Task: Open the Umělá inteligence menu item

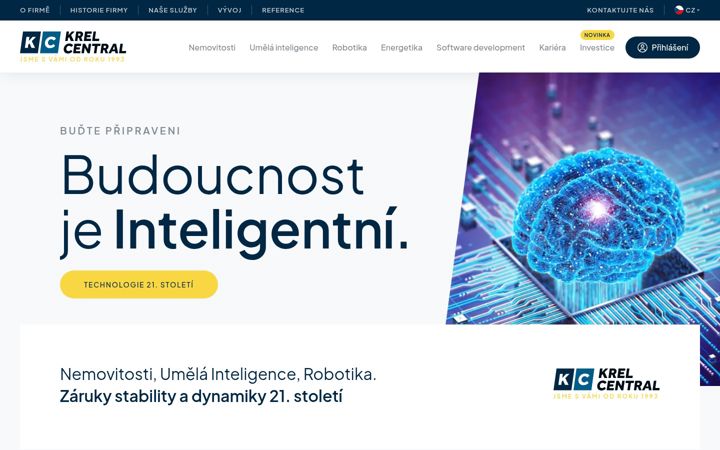Action: click(283, 48)
